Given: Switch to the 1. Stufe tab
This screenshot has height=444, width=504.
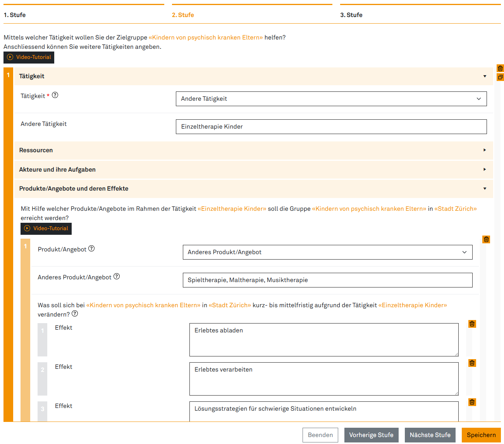Looking at the screenshot, I should tap(15, 15).
